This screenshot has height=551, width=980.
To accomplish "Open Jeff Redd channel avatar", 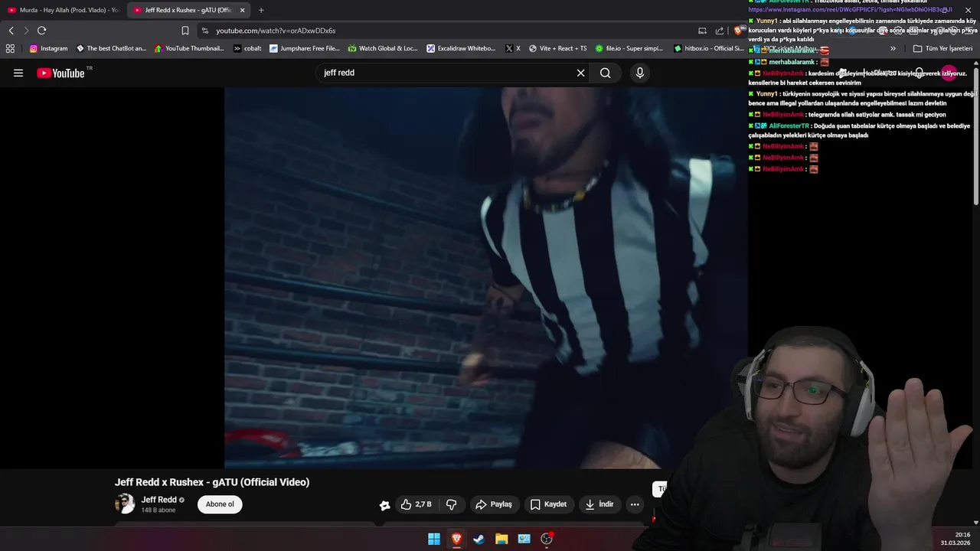I will point(125,504).
